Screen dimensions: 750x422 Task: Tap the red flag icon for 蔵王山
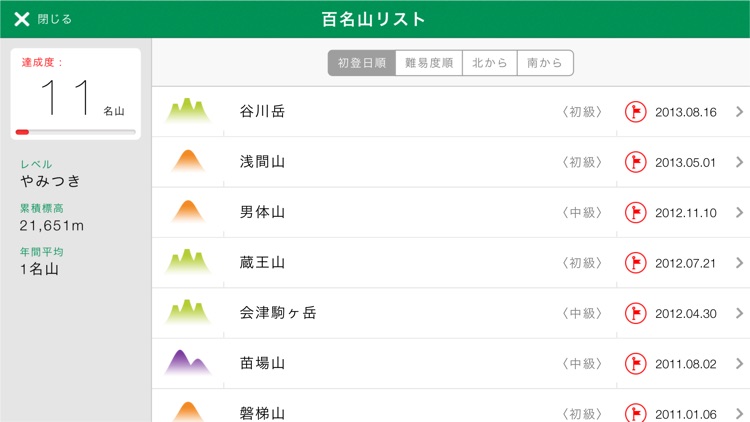(x=636, y=263)
